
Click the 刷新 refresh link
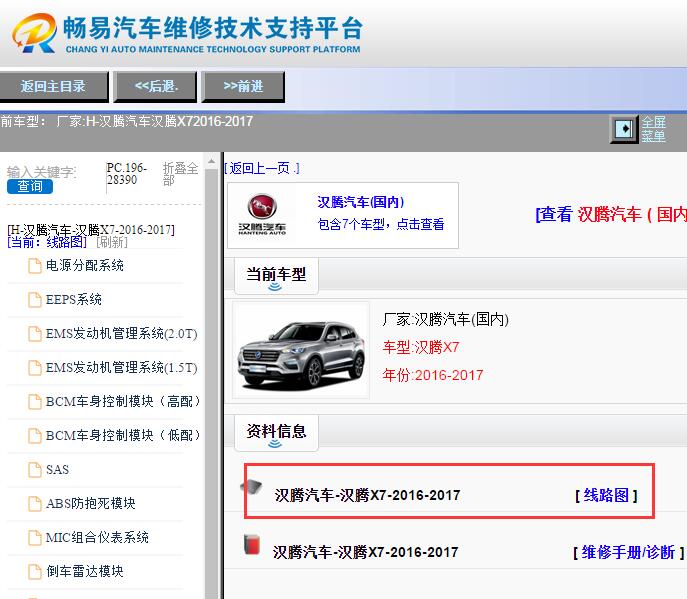[112, 242]
